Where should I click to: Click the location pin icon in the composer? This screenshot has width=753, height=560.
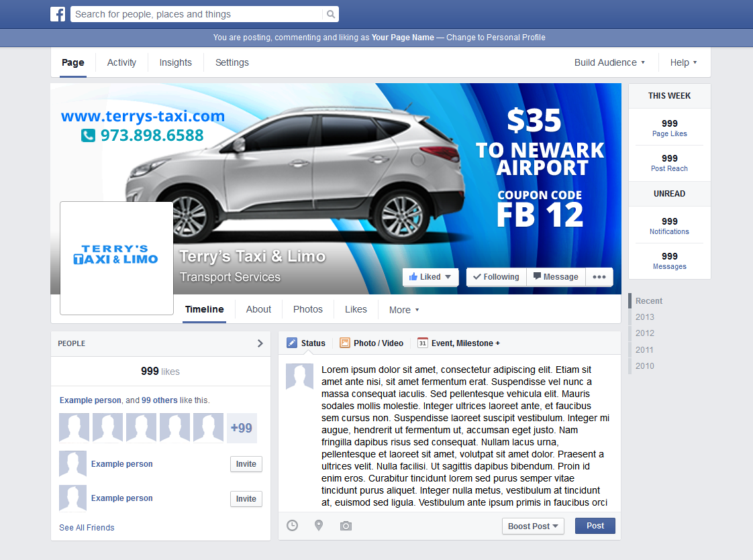click(x=319, y=526)
